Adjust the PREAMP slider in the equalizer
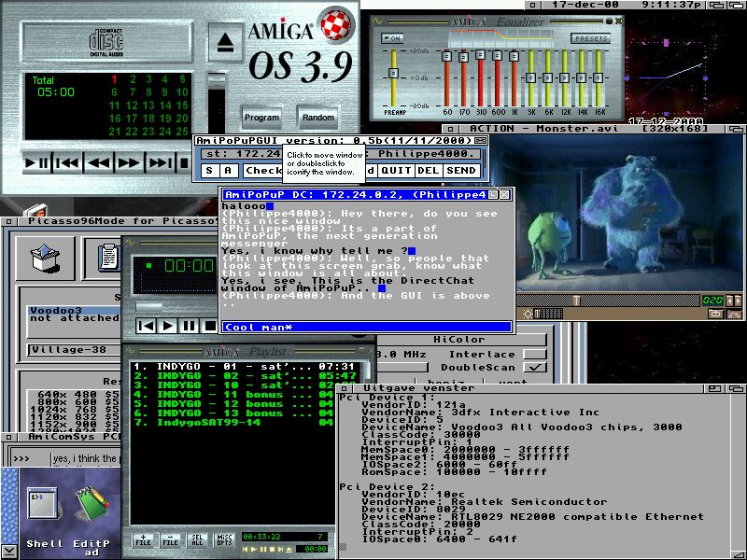Screen dimensions: 747x560 394,75
